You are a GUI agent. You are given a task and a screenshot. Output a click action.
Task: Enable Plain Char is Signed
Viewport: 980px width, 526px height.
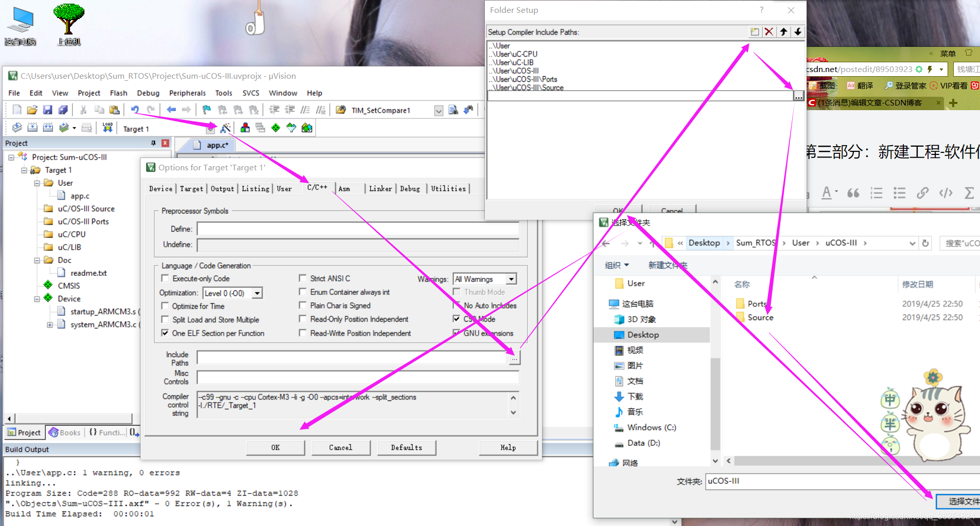303,305
